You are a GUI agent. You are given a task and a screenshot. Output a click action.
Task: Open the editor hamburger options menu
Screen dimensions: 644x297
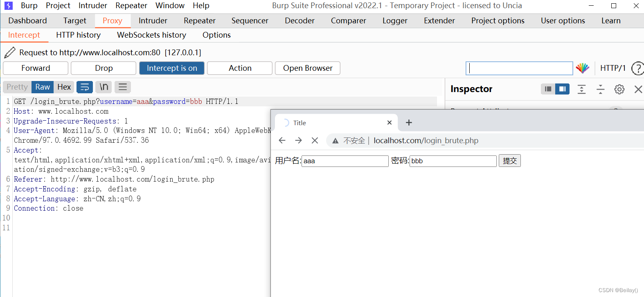click(x=123, y=87)
